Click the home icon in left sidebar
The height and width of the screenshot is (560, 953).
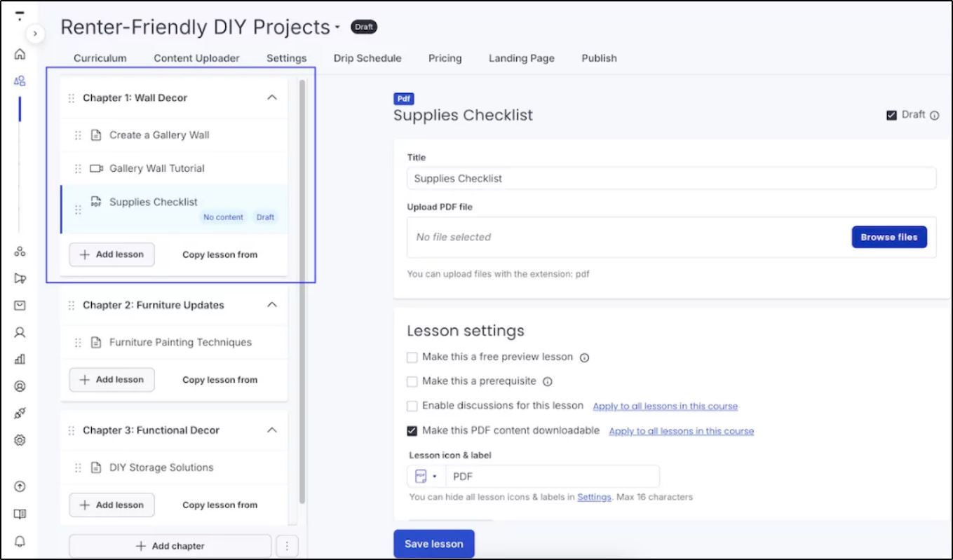coord(20,55)
